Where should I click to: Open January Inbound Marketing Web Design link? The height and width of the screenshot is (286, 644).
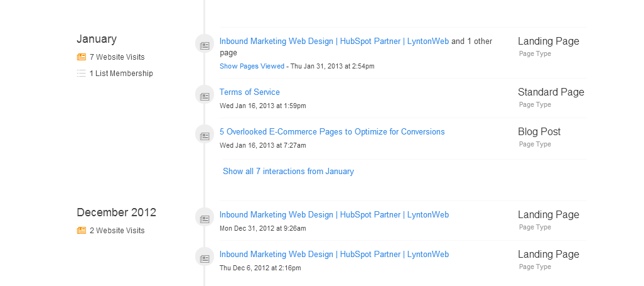coord(335,41)
